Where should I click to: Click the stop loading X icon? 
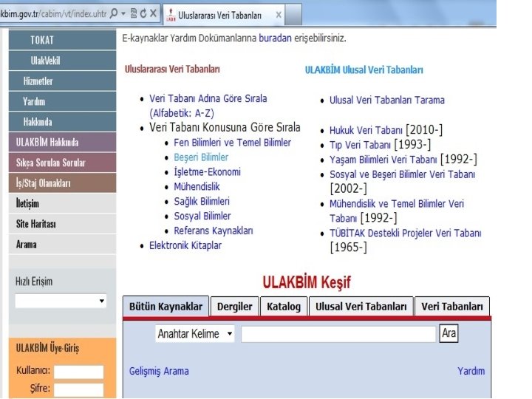153,13
